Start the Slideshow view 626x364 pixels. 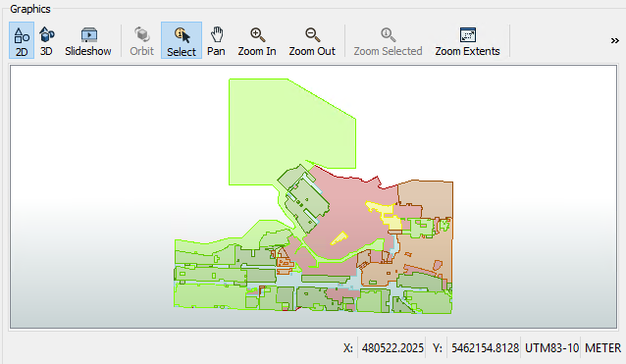(88, 40)
